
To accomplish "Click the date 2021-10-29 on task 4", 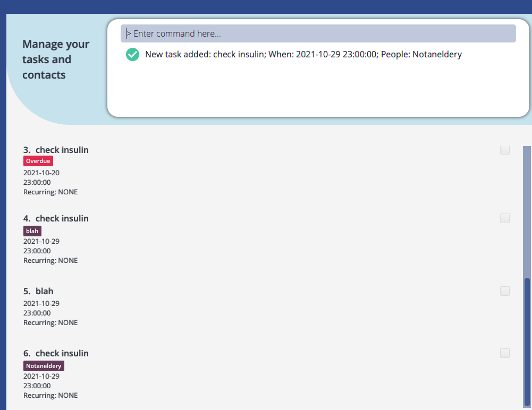I will click(x=41, y=241).
